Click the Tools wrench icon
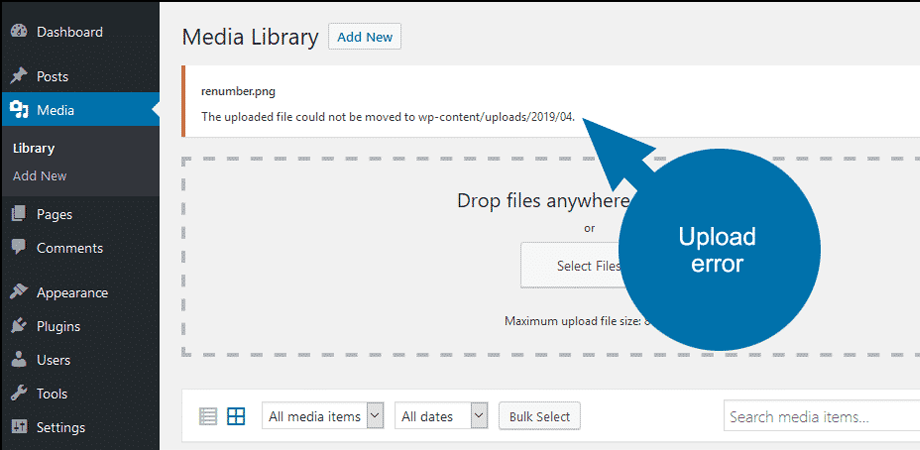Screen dimensions: 920x450 point(19,393)
